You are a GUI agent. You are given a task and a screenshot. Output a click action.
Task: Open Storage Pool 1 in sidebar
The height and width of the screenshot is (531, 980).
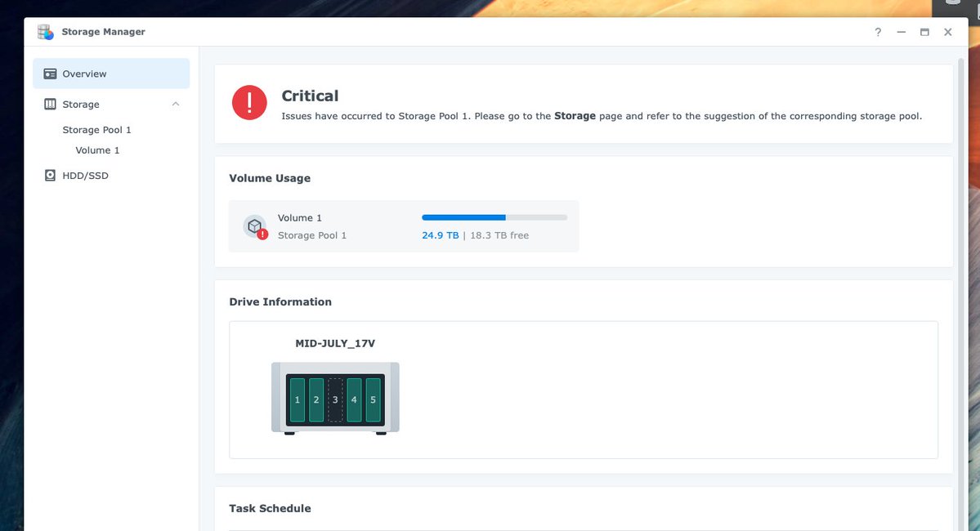tap(97, 130)
